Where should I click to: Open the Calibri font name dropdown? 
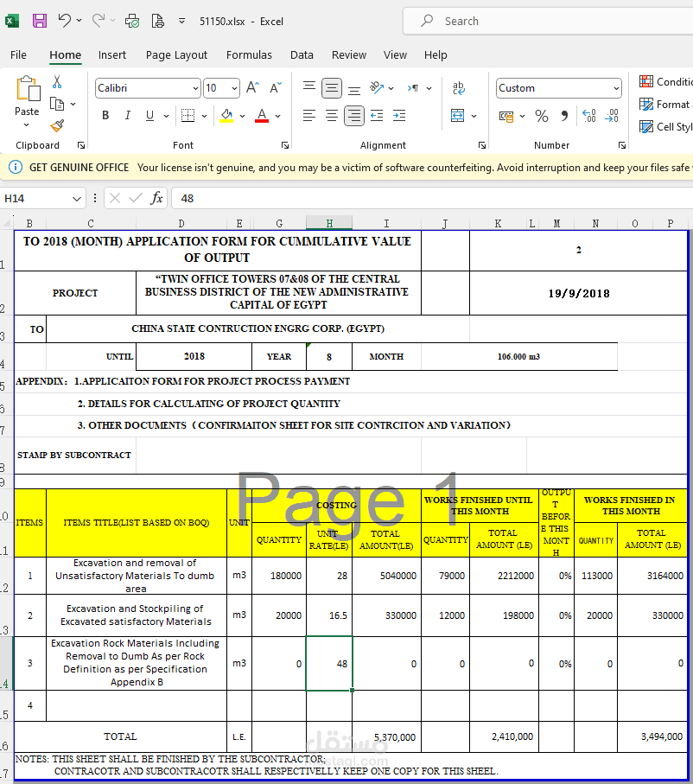pyautogui.click(x=195, y=88)
